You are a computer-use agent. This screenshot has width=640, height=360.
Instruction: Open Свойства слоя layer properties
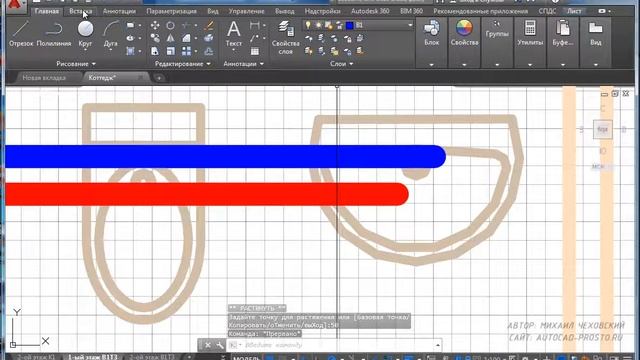[285, 38]
